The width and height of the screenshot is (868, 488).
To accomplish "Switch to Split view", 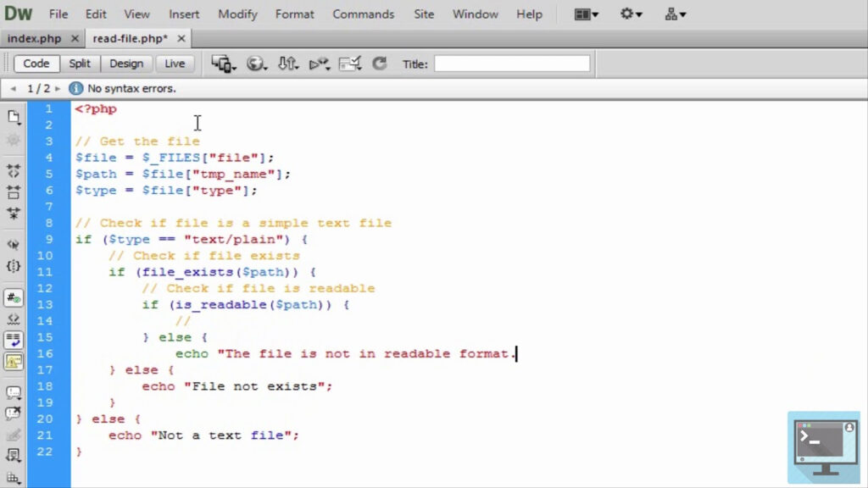I will 80,64.
